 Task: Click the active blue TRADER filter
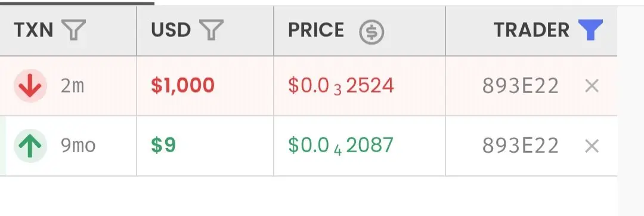coord(590,30)
